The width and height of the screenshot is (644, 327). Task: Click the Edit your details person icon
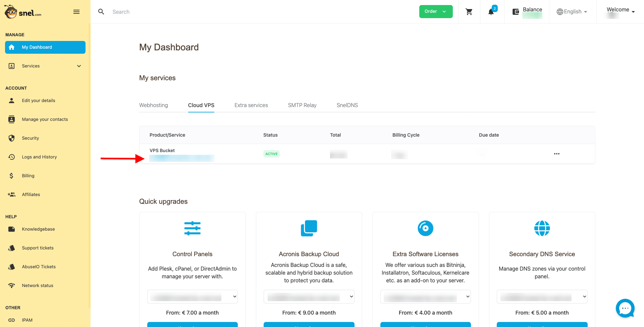point(12,100)
